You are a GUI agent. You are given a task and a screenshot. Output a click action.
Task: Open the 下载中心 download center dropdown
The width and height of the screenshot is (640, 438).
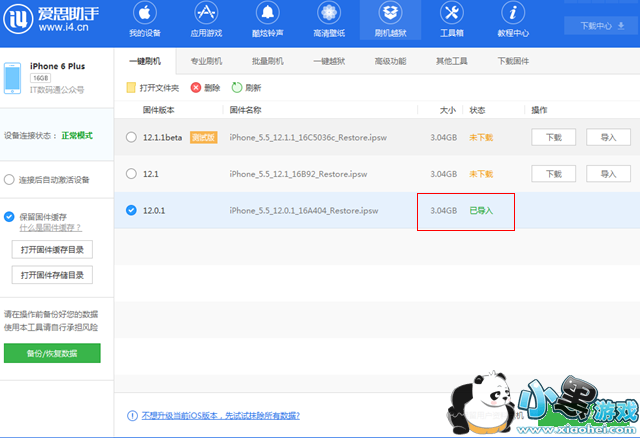tap(595, 25)
